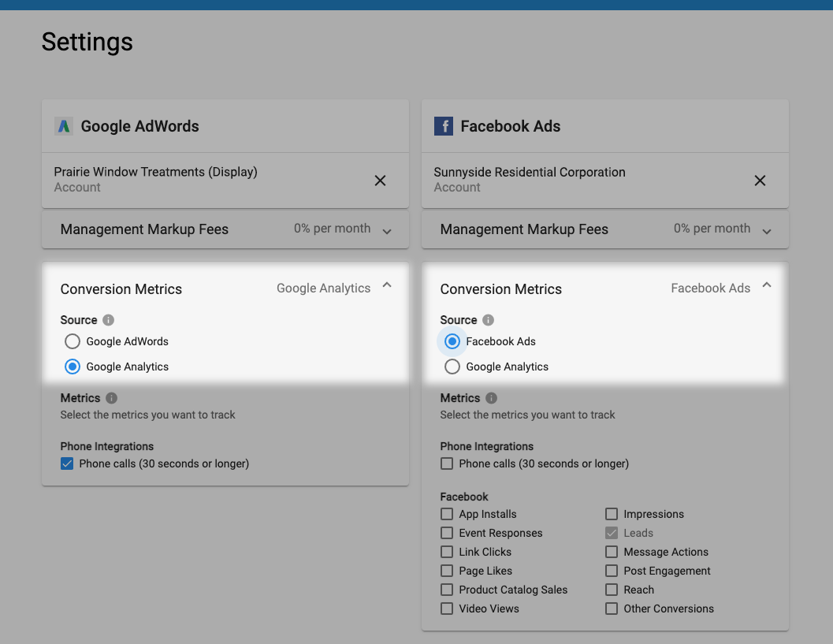
Task: Remove the Prairie Window Treatments account
Action: coord(380,181)
